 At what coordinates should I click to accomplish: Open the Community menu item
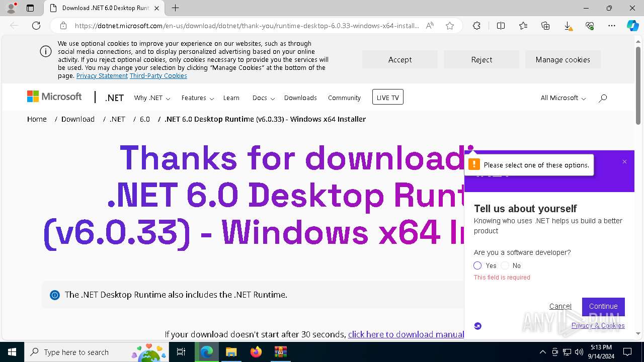344,98
